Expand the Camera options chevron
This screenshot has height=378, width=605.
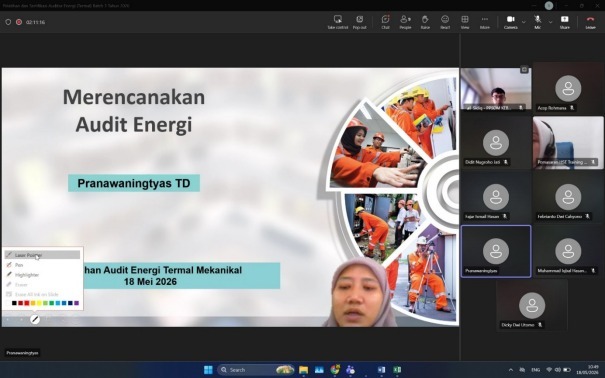[x=524, y=22]
